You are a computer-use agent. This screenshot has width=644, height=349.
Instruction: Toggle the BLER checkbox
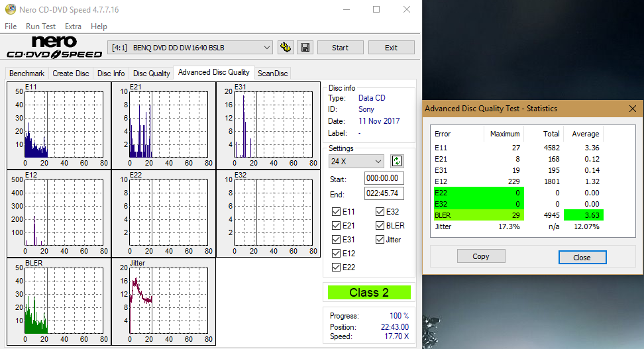(x=380, y=225)
